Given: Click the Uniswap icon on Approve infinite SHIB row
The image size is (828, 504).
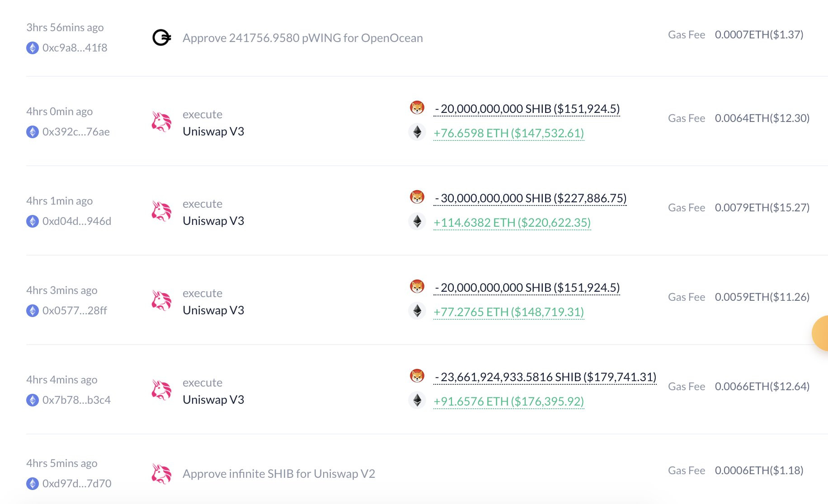Looking at the screenshot, I should (x=161, y=474).
